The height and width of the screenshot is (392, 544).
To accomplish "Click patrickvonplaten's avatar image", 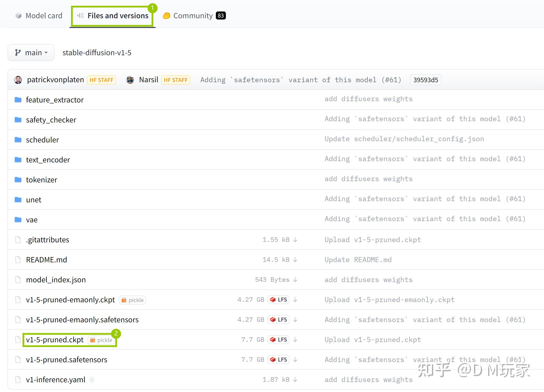I will 18,80.
